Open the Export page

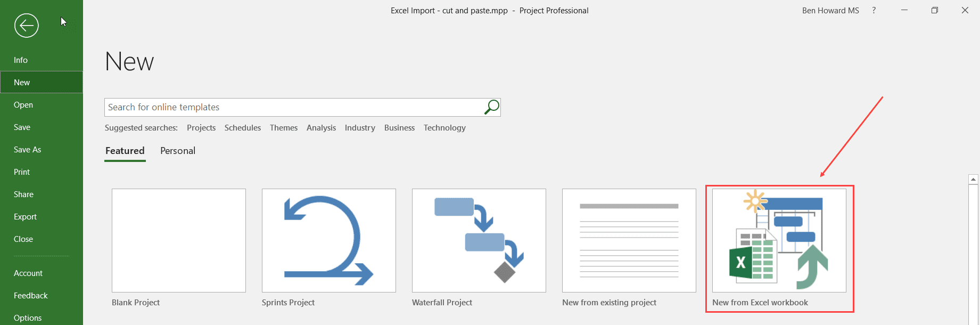pyautogui.click(x=42, y=216)
